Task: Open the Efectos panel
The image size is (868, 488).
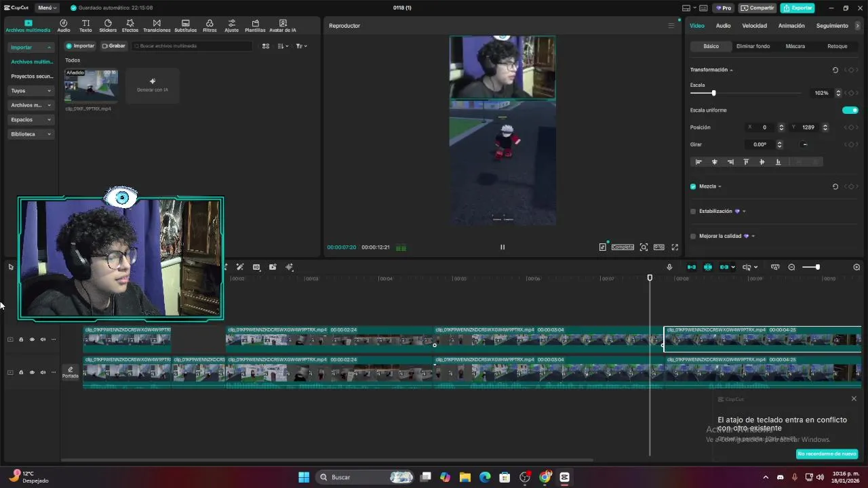Action: pos(130,26)
